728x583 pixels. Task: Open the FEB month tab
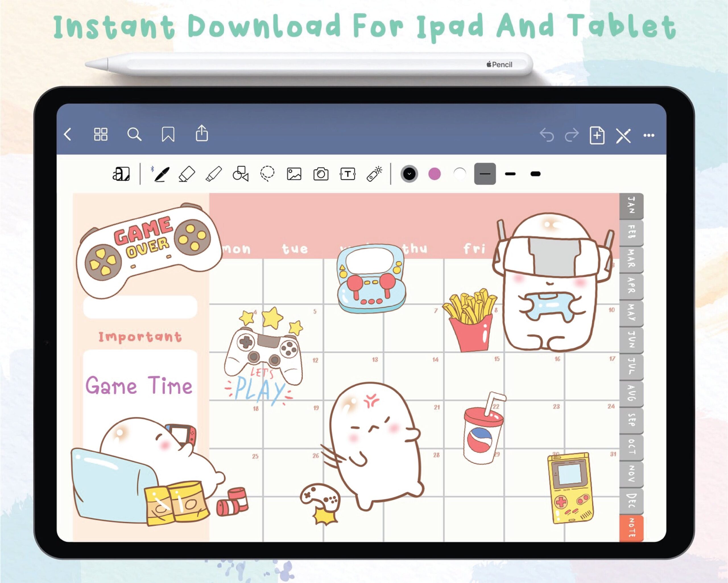(631, 233)
